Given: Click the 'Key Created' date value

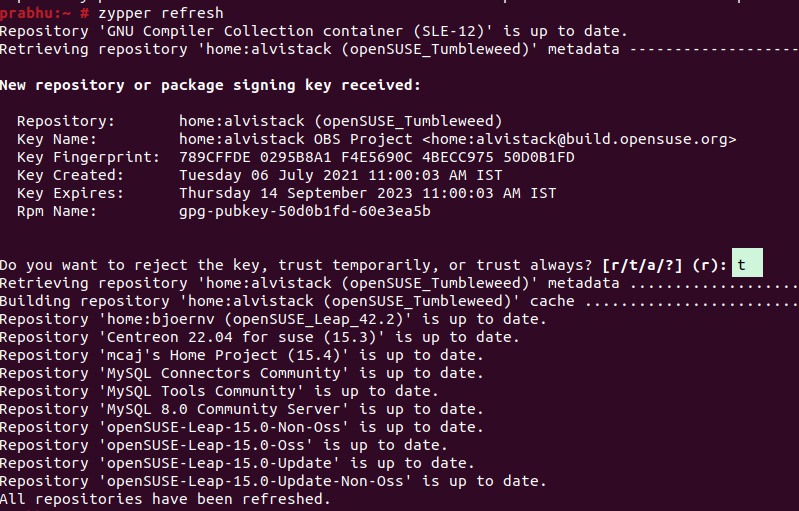Looking at the screenshot, I should tap(340, 175).
